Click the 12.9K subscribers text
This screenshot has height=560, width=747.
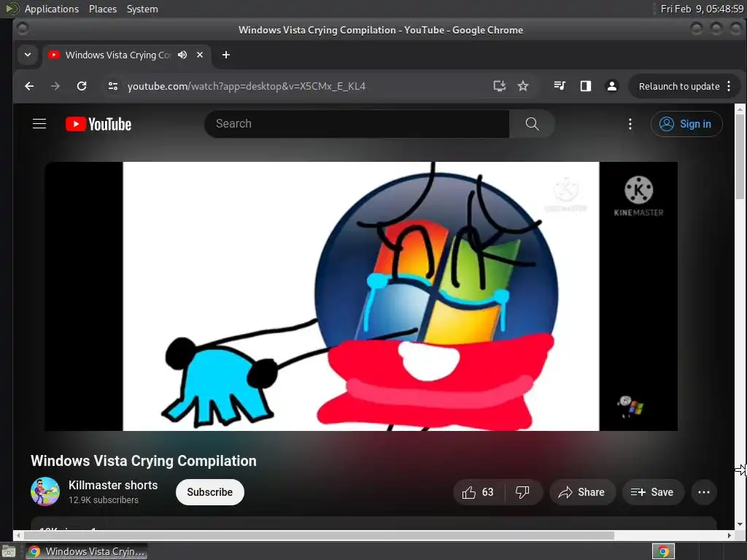coord(104,500)
